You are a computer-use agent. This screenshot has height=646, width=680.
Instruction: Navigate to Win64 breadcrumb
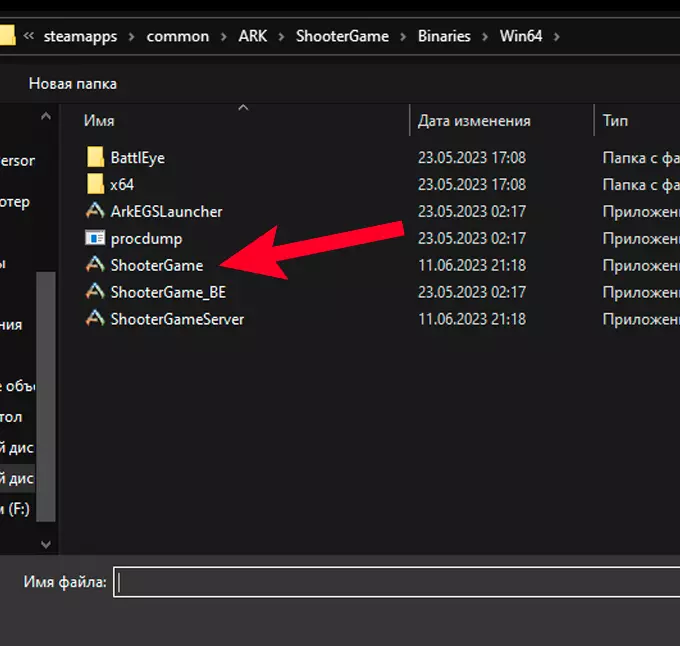pyautogui.click(x=521, y=36)
